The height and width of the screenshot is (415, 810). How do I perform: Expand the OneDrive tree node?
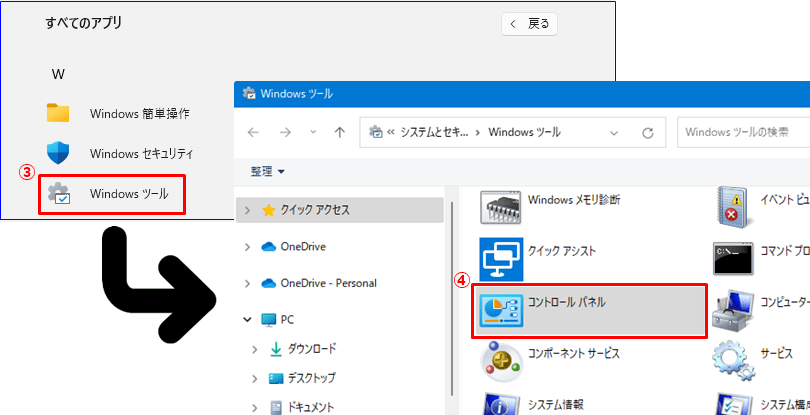[x=248, y=247]
